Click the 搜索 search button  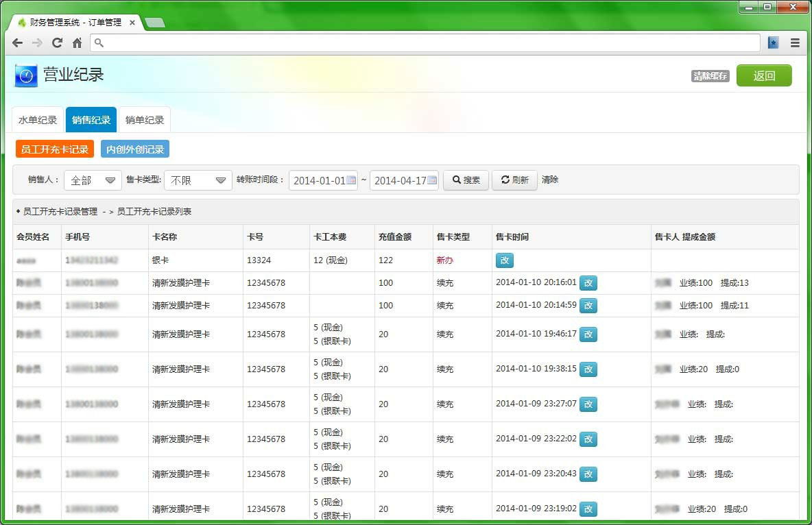pos(466,180)
